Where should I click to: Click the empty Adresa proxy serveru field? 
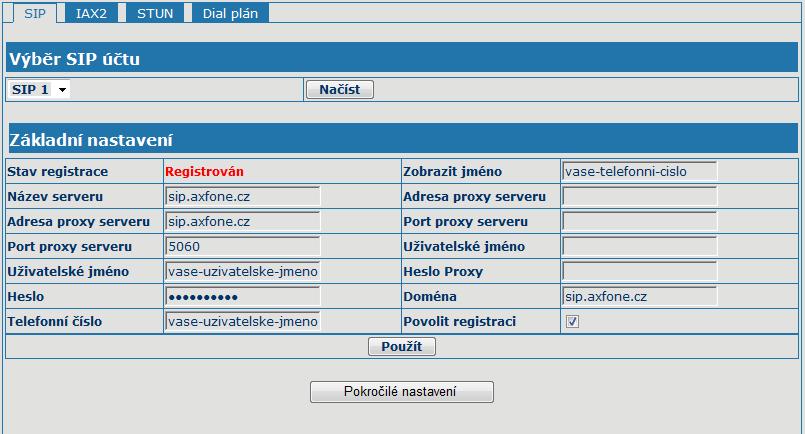[x=639, y=196]
